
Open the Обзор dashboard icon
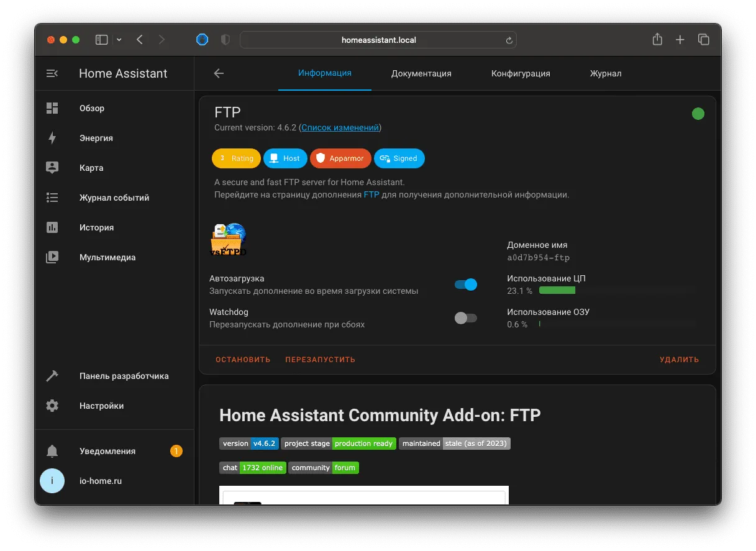pyautogui.click(x=52, y=108)
